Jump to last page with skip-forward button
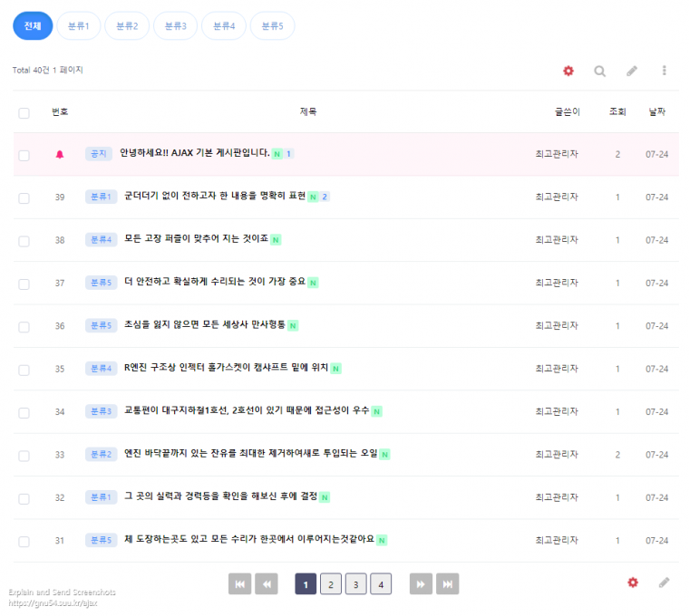 (x=447, y=584)
